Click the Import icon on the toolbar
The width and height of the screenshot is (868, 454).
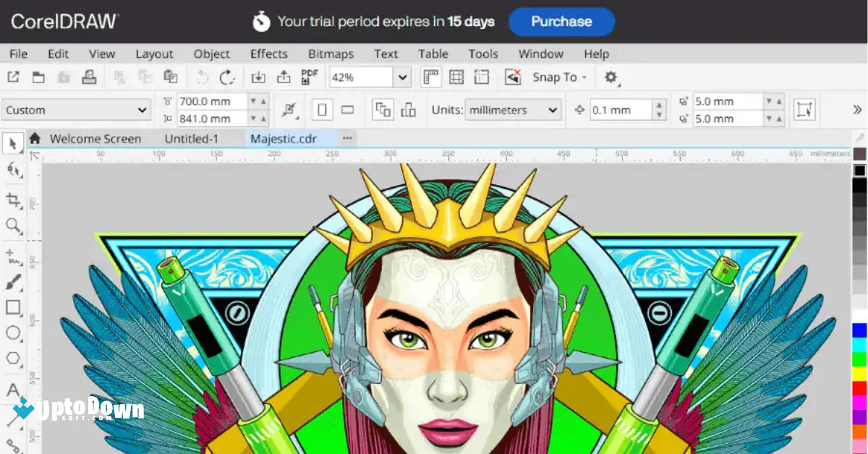(x=260, y=77)
